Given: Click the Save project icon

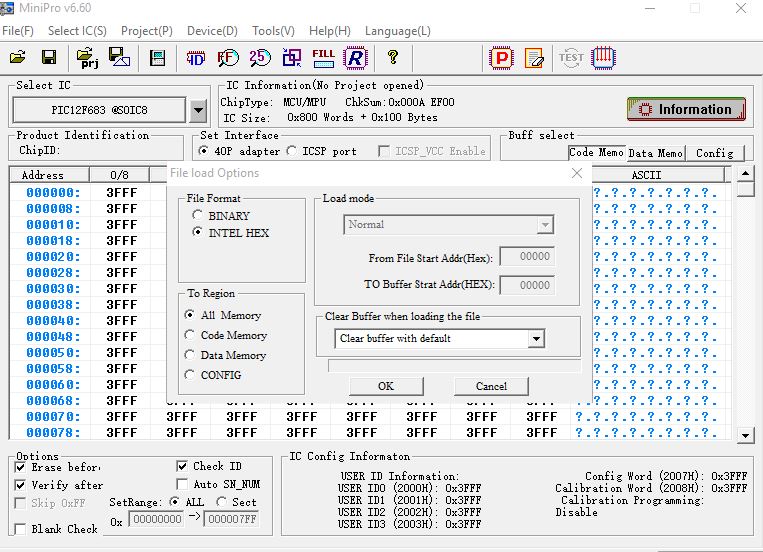Looking at the screenshot, I should (119, 57).
